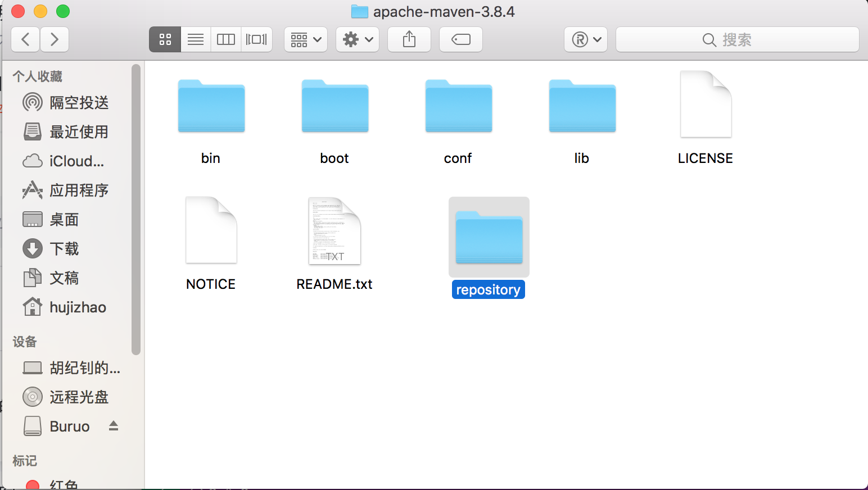Image resolution: width=868 pixels, height=490 pixels.
Task: Go back with the left arrow button
Action: (x=25, y=39)
